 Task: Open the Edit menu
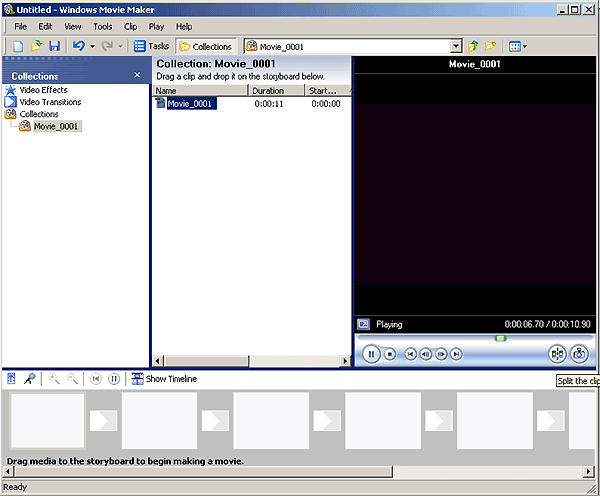click(45, 26)
